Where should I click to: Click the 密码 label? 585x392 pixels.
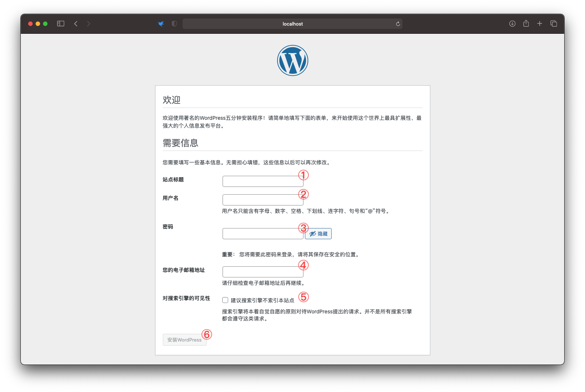pos(168,227)
